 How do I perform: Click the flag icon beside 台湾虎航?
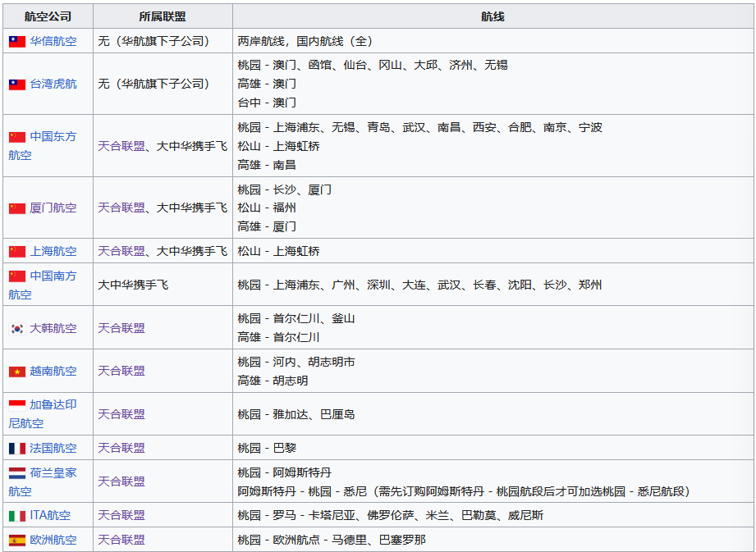[17, 84]
